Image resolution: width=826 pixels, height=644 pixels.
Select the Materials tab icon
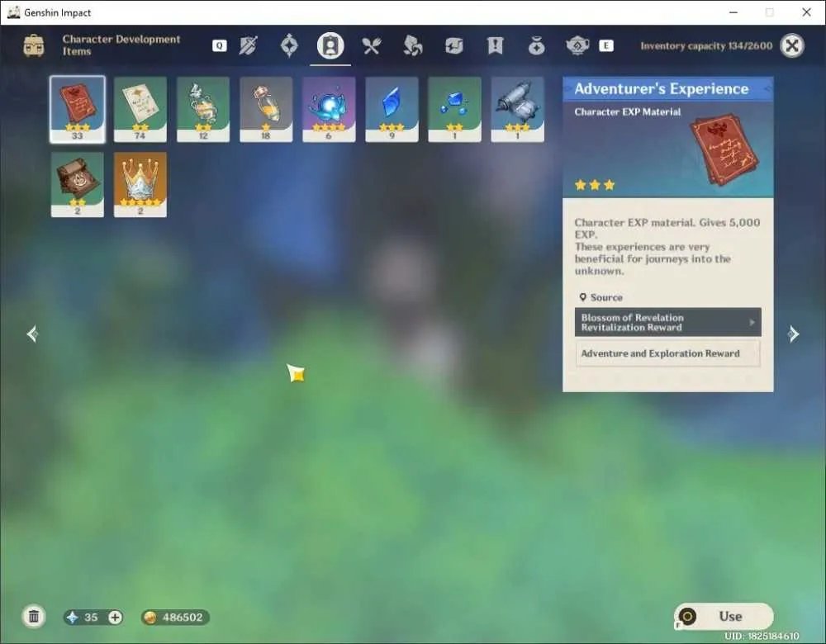tap(412, 45)
